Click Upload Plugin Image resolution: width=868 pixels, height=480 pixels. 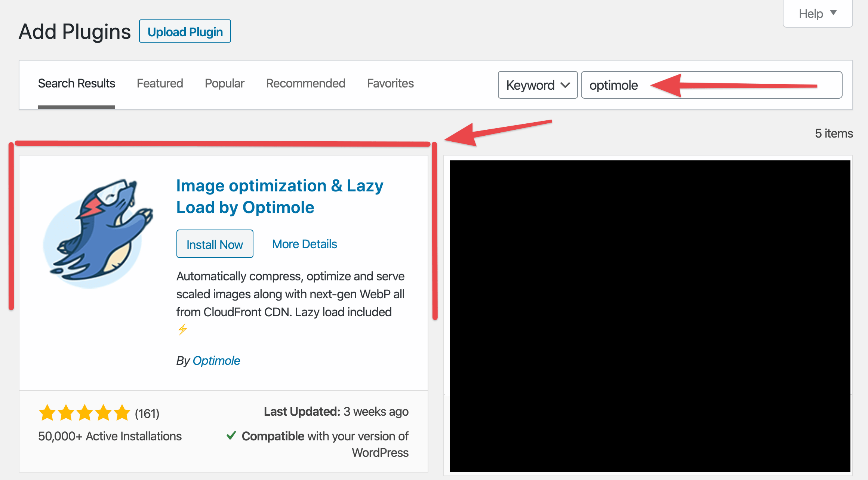point(185,31)
